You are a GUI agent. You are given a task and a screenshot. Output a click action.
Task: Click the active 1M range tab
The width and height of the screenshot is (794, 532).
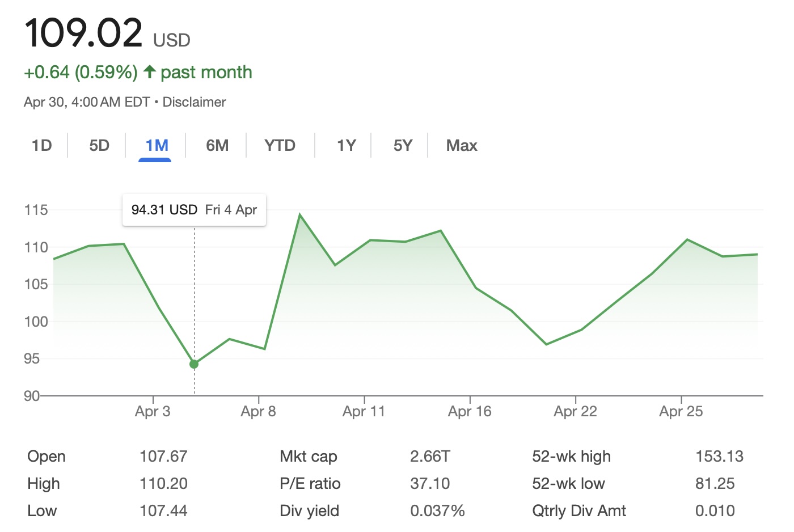[157, 146]
